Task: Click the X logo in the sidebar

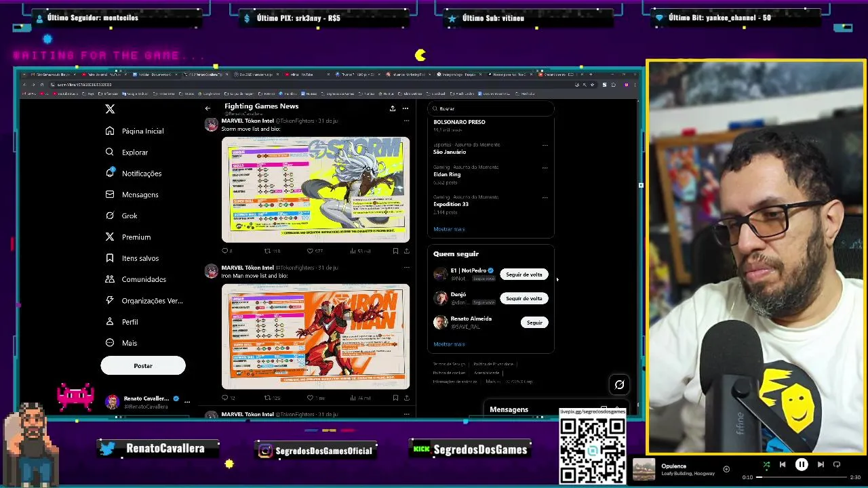Action: (x=110, y=108)
